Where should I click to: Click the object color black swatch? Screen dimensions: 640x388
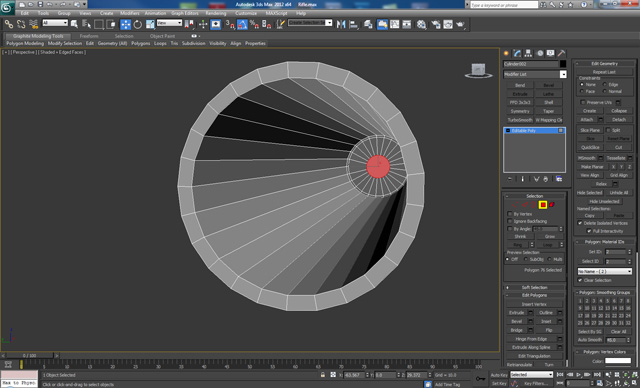(563, 64)
